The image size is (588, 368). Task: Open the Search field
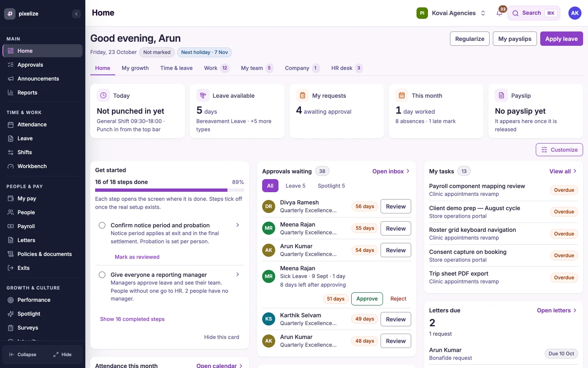(x=534, y=13)
